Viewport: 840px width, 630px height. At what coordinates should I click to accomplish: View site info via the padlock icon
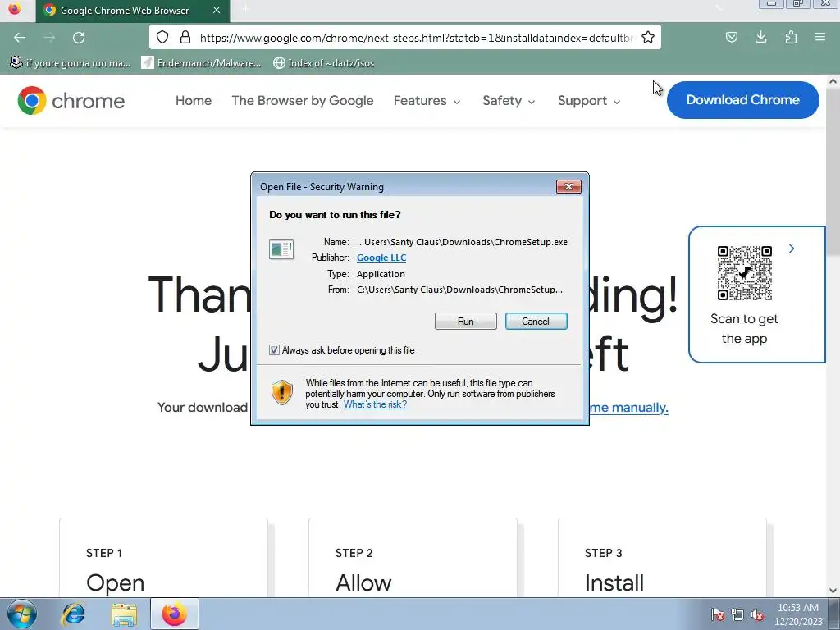coord(185,37)
